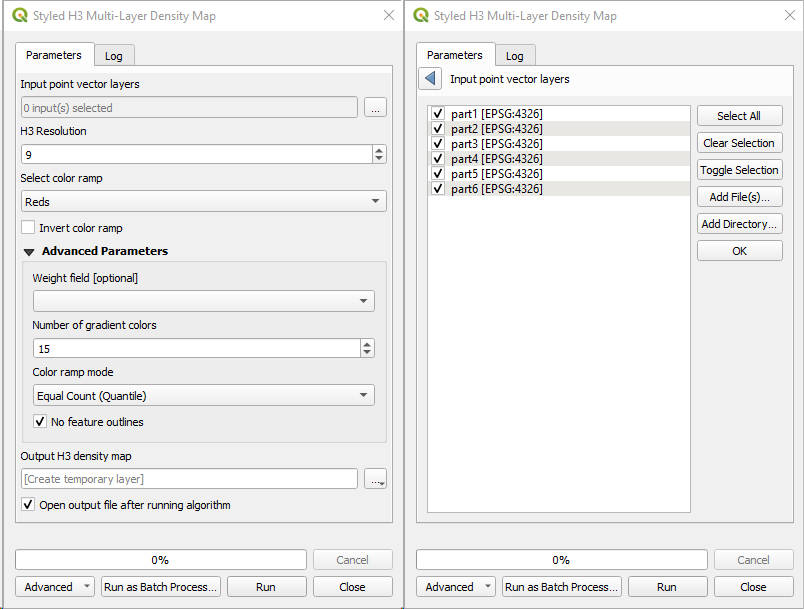The height and width of the screenshot is (609, 804).
Task: Click the Toggle Selection button
Action: [739, 170]
